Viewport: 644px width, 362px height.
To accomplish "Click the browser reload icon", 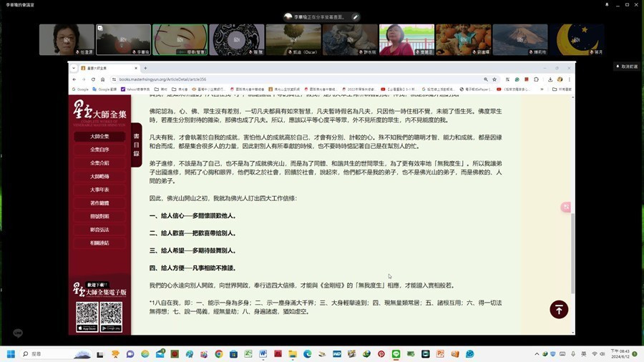I will coord(92,79).
